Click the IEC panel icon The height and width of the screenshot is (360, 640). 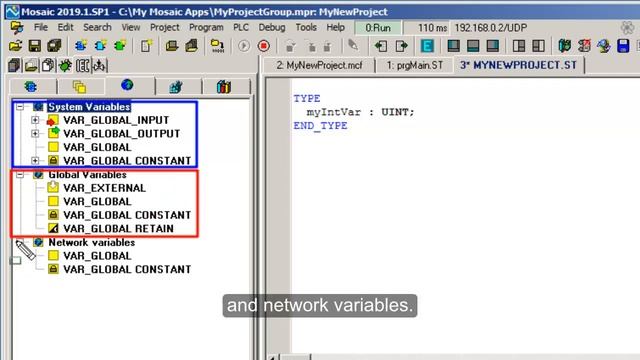82,66
